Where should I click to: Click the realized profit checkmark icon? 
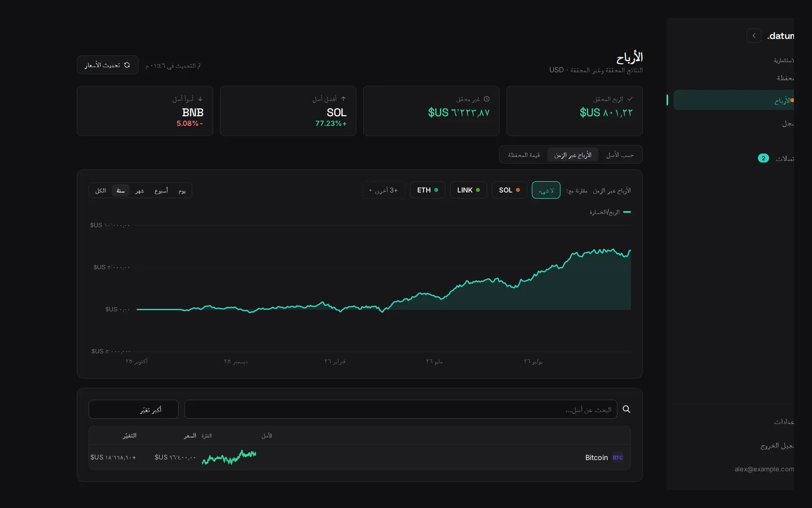[x=630, y=99]
